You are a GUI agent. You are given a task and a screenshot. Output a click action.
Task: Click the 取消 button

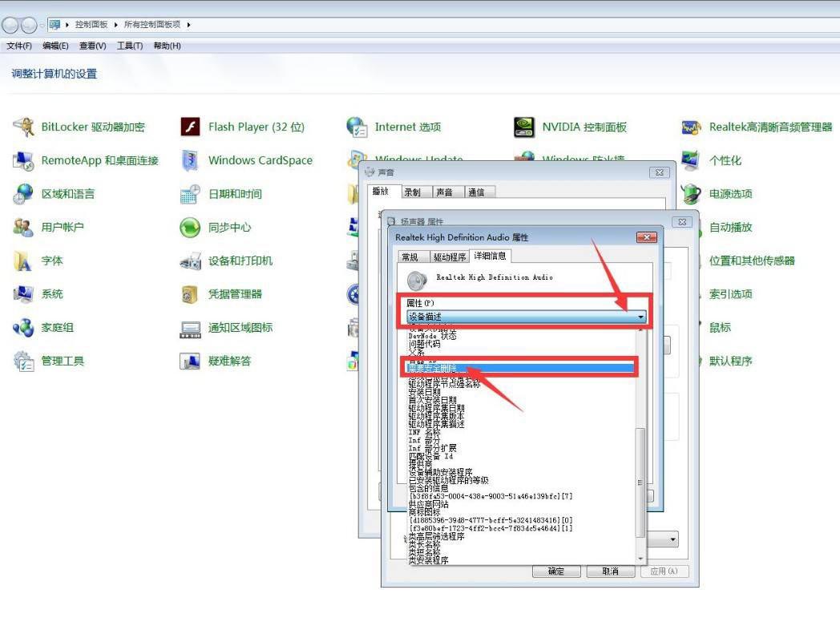[x=609, y=571]
